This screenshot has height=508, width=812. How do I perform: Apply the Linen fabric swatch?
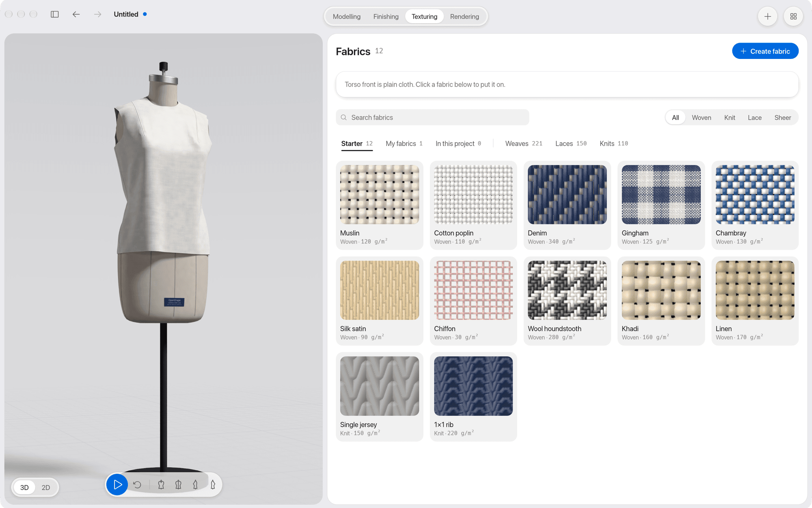click(x=755, y=301)
